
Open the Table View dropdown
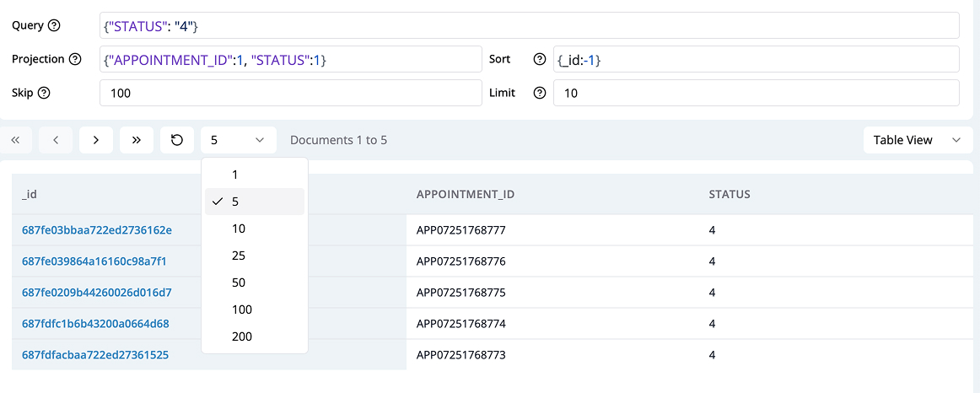[x=917, y=140]
